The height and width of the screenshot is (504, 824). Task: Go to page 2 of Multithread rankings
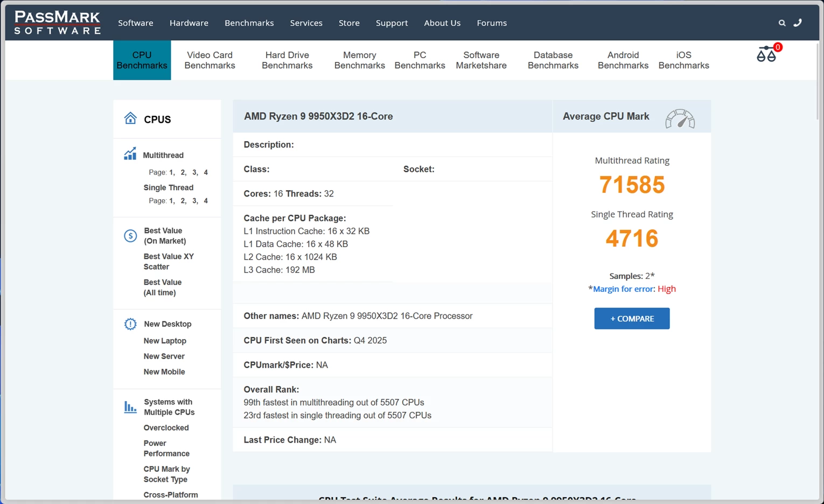click(x=183, y=172)
